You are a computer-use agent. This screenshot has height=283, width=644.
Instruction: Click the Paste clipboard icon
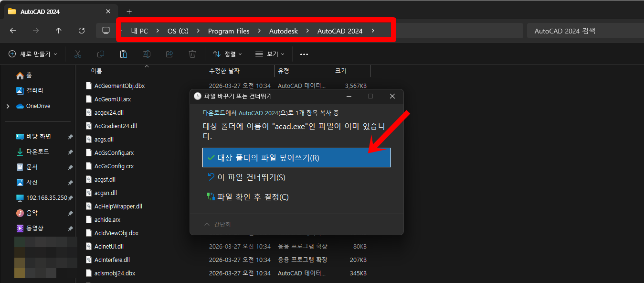124,54
